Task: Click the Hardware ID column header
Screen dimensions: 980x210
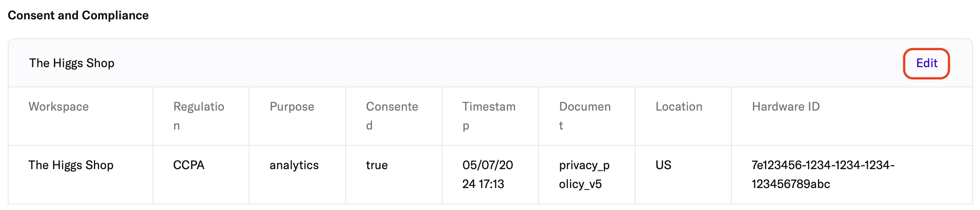Action: [x=786, y=107]
